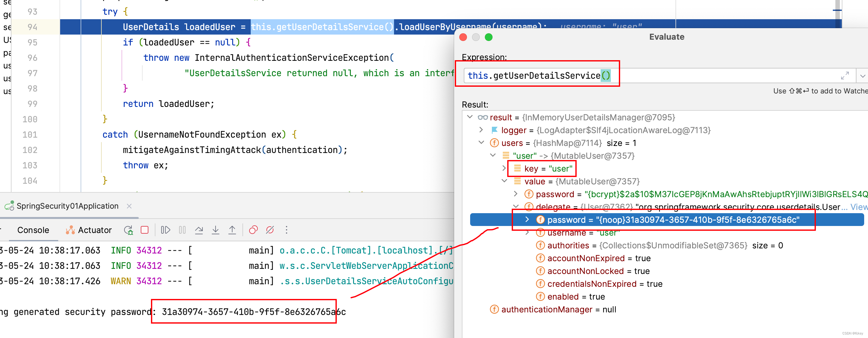Switch to the Actuator tab

88,230
